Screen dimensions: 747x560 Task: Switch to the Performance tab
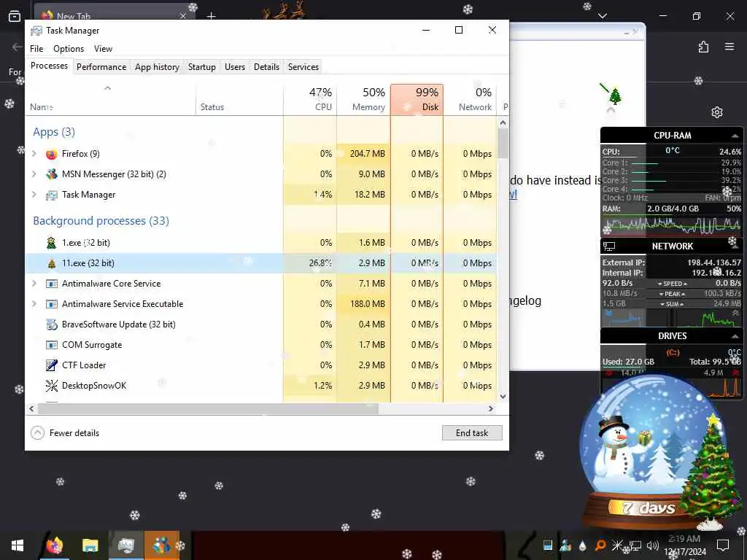tap(101, 67)
